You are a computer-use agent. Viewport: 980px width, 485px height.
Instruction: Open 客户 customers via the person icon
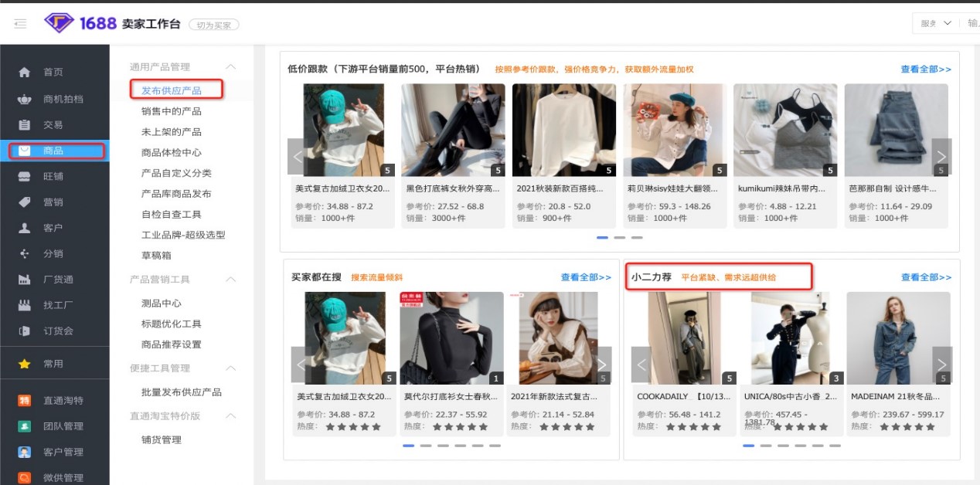24,228
